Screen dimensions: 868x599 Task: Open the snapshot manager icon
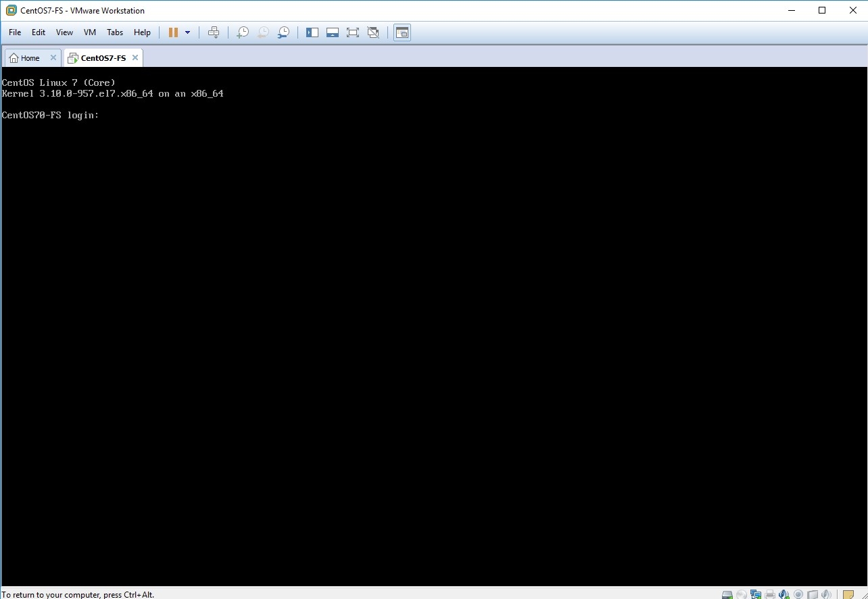pos(284,32)
